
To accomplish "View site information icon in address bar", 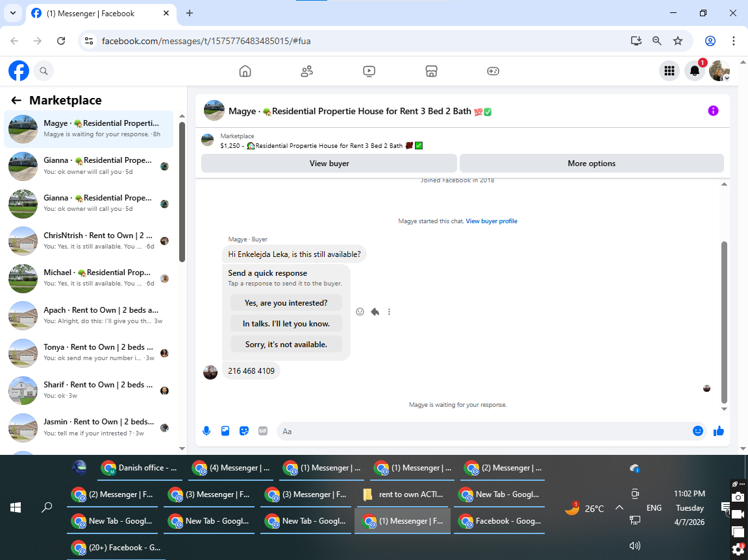I will click(x=89, y=41).
